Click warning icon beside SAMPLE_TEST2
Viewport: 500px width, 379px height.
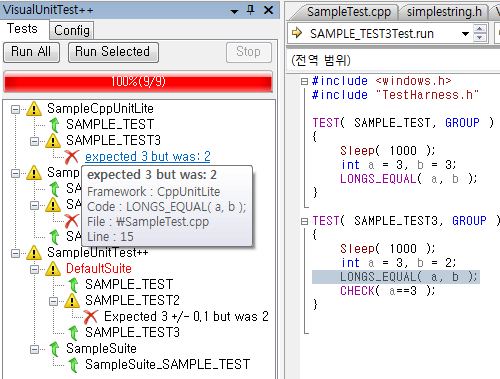(72, 301)
